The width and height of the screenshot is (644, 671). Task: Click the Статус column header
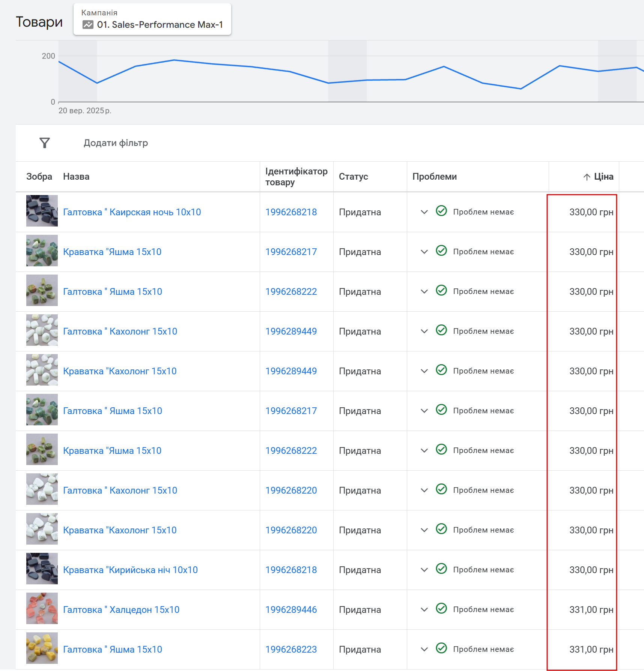(354, 177)
